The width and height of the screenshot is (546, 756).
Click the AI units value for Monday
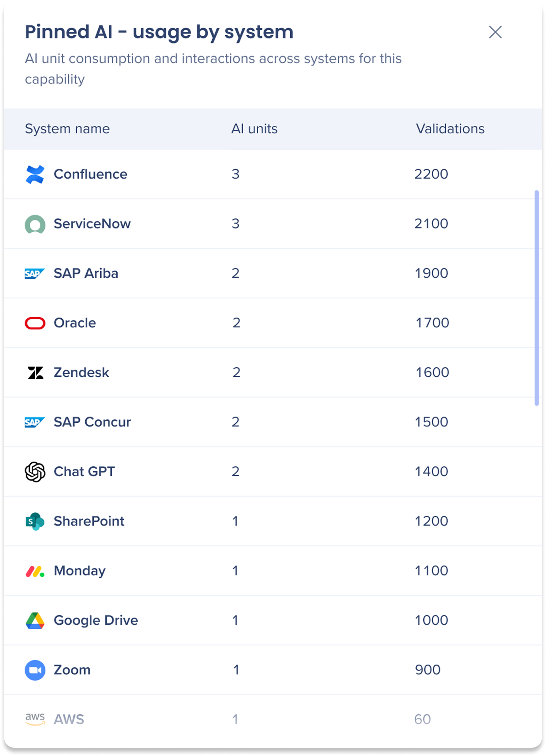coord(236,571)
